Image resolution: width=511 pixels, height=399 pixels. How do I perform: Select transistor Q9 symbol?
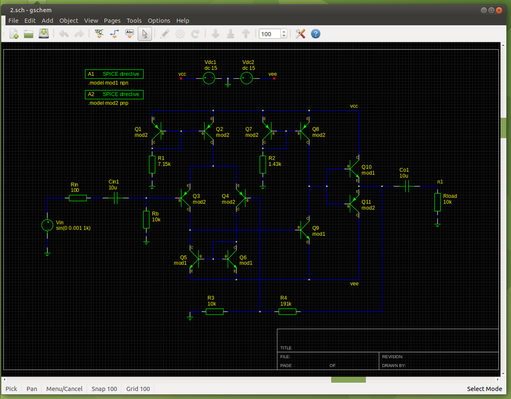[304, 230]
